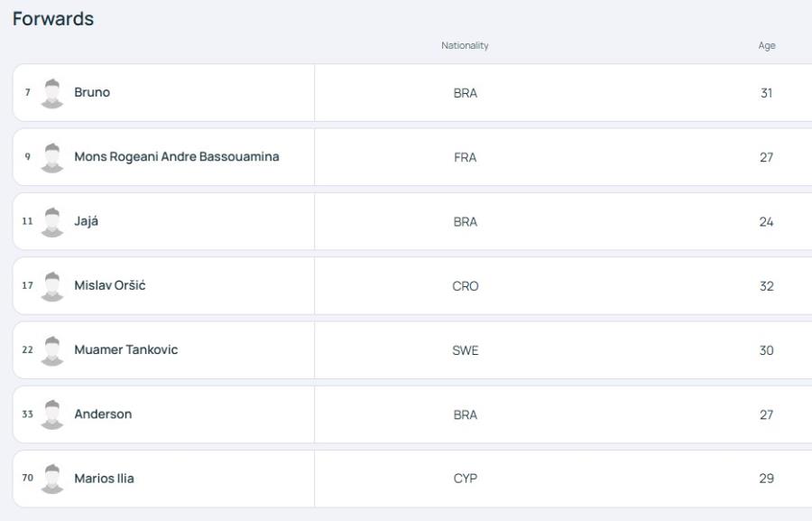Click the Age column header
This screenshot has height=521, width=812.
click(x=766, y=46)
